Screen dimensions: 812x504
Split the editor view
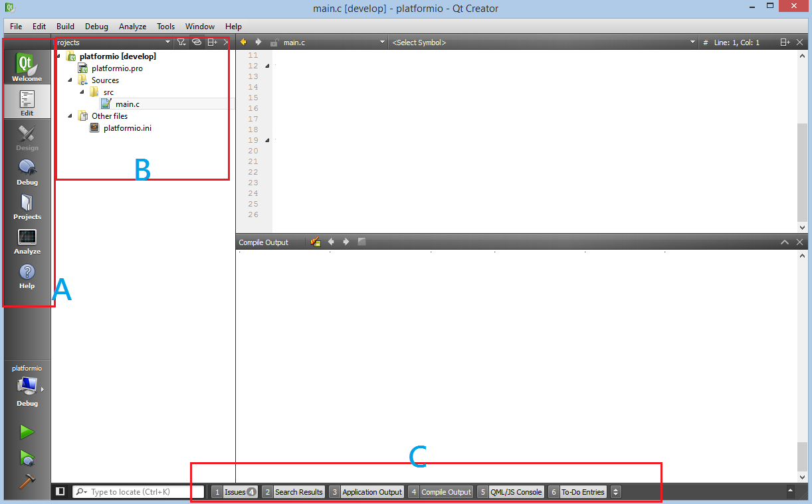click(785, 42)
